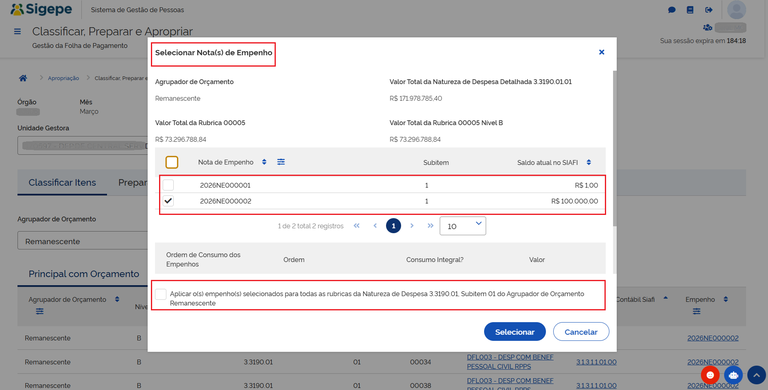Screen dimensions: 768x390
Task: Sort by Saldo atual no SIAFI arrows
Action: tap(589, 162)
